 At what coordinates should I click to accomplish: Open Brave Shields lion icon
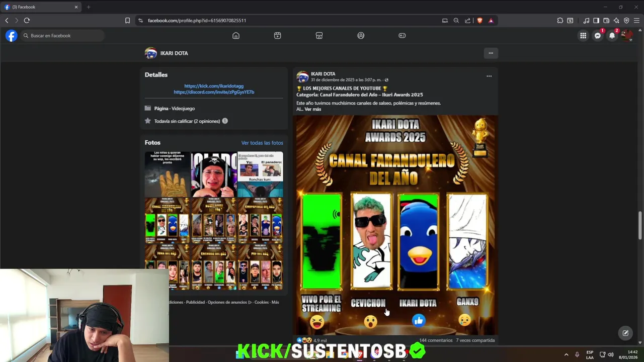pyautogui.click(x=479, y=21)
